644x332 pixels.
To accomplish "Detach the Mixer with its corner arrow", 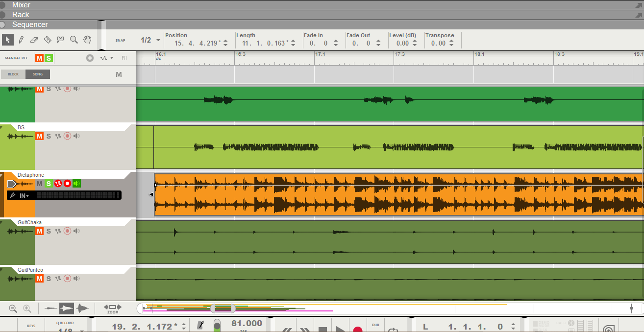I will [639, 5].
